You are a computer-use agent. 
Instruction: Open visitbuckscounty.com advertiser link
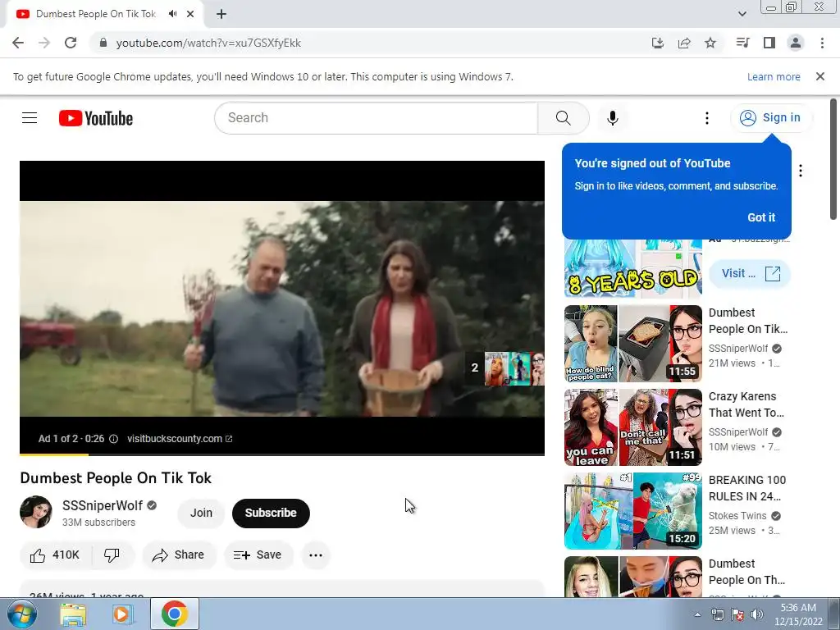pos(180,439)
